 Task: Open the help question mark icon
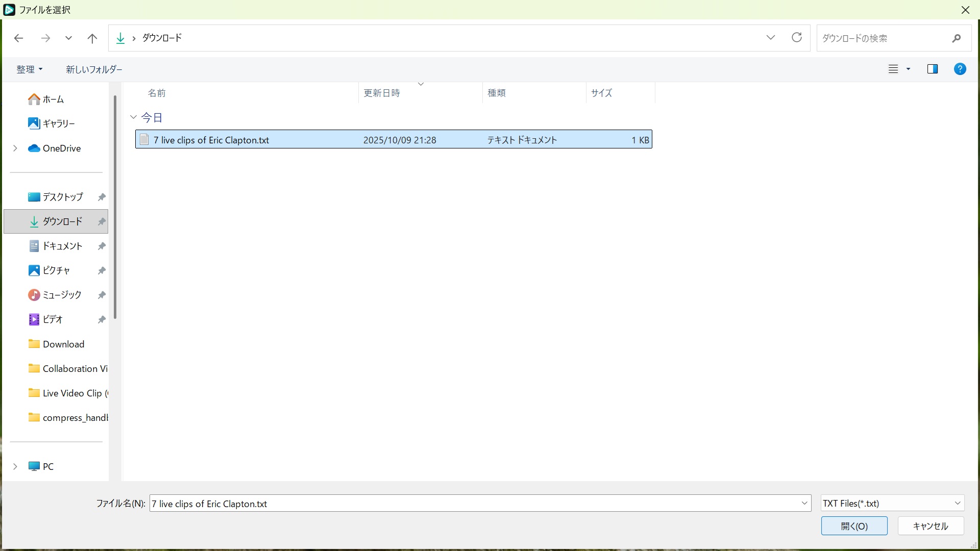[x=960, y=69]
